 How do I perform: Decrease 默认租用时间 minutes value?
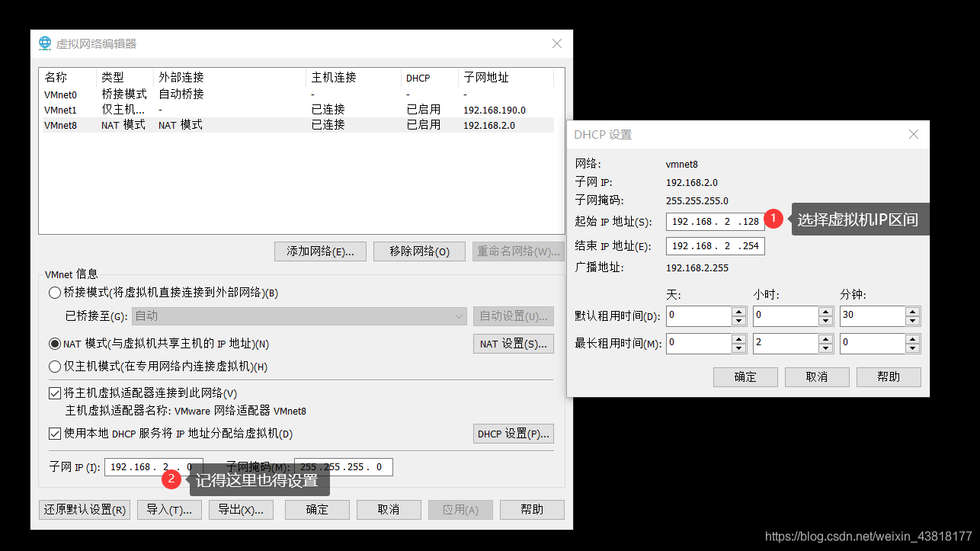[x=912, y=321]
